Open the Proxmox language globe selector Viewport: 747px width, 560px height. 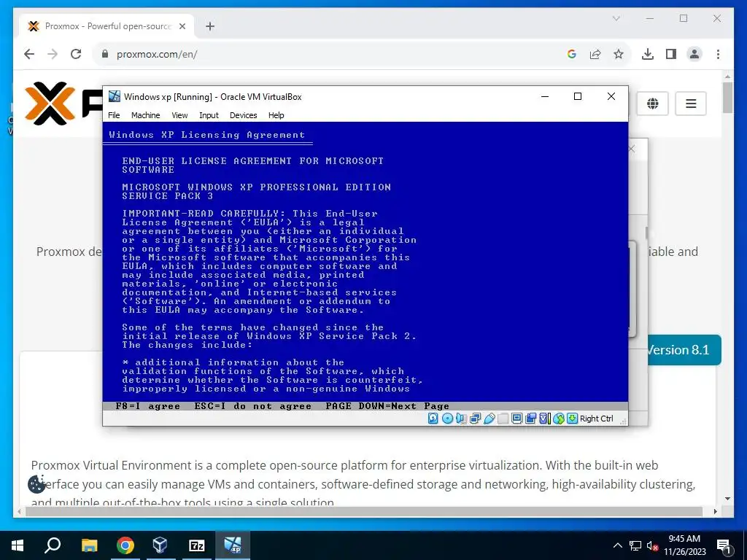(x=653, y=104)
